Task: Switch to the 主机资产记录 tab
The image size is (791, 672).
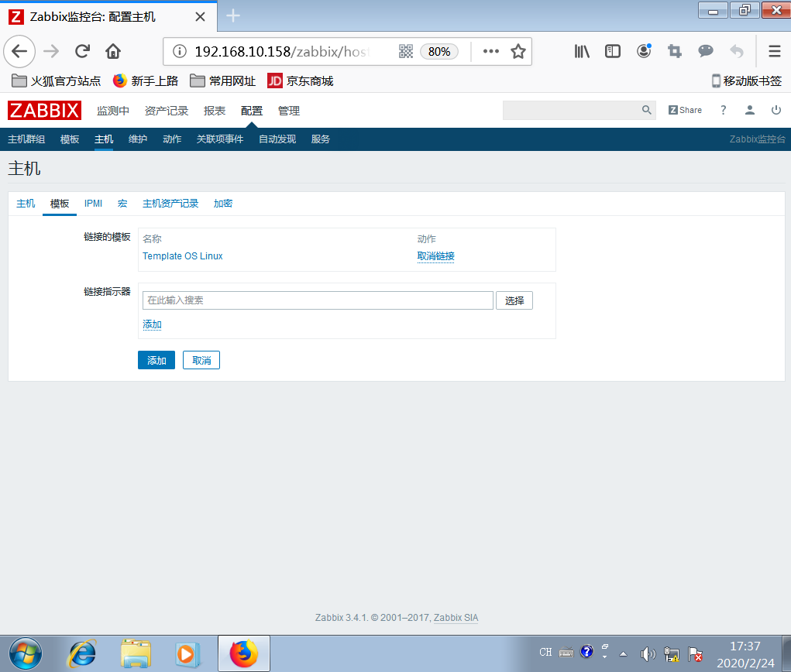Action: click(170, 203)
